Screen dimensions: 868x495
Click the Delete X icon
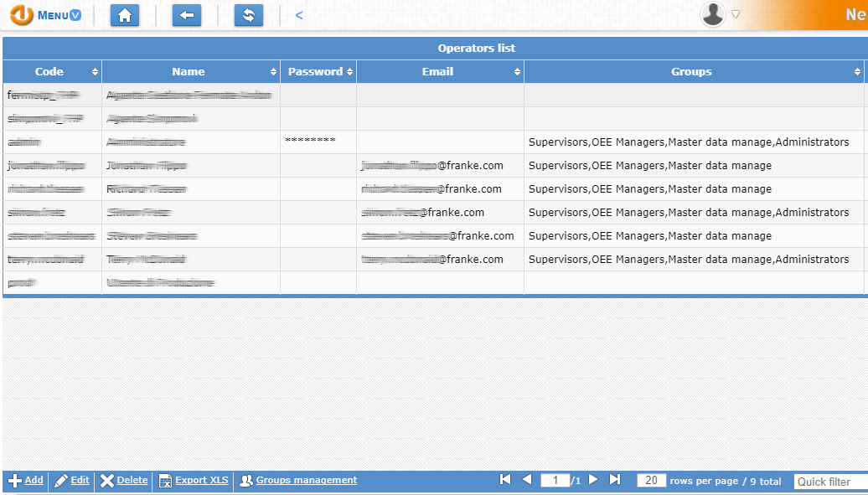pyautogui.click(x=106, y=481)
